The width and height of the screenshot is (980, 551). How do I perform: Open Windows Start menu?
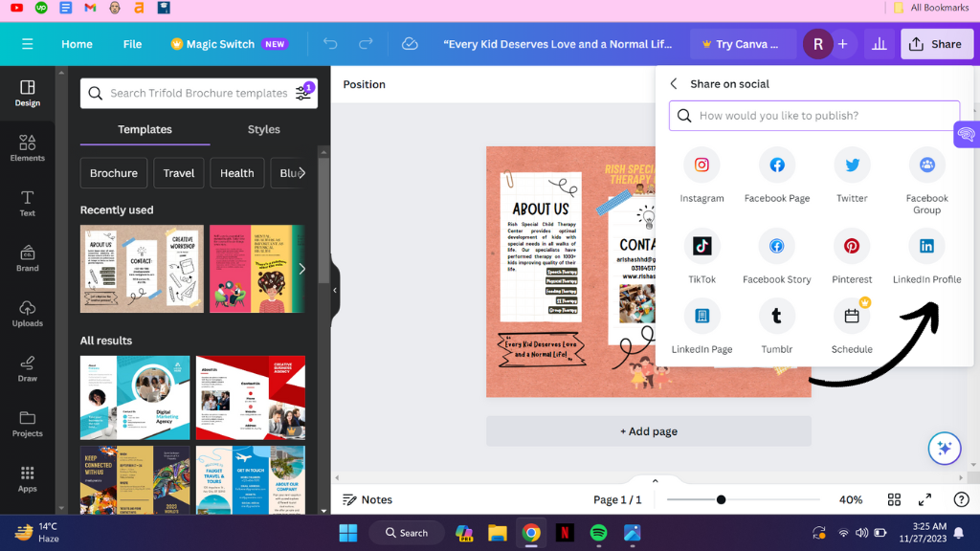coord(348,533)
